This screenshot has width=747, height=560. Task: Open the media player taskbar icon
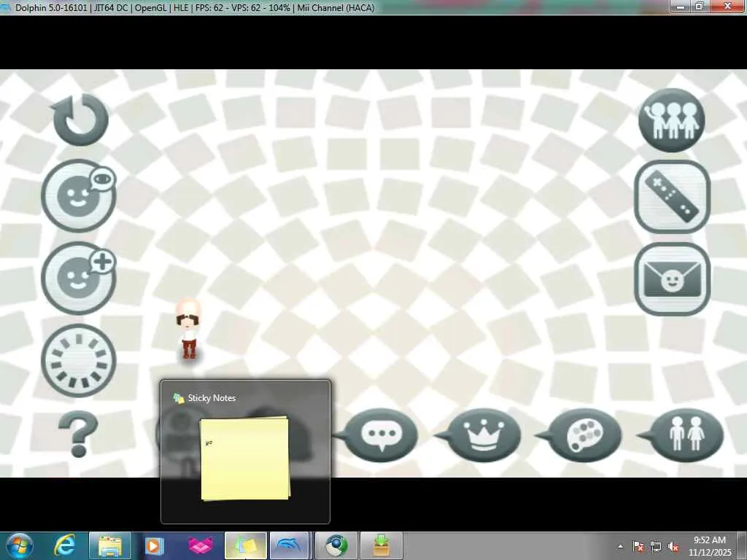[155, 545]
